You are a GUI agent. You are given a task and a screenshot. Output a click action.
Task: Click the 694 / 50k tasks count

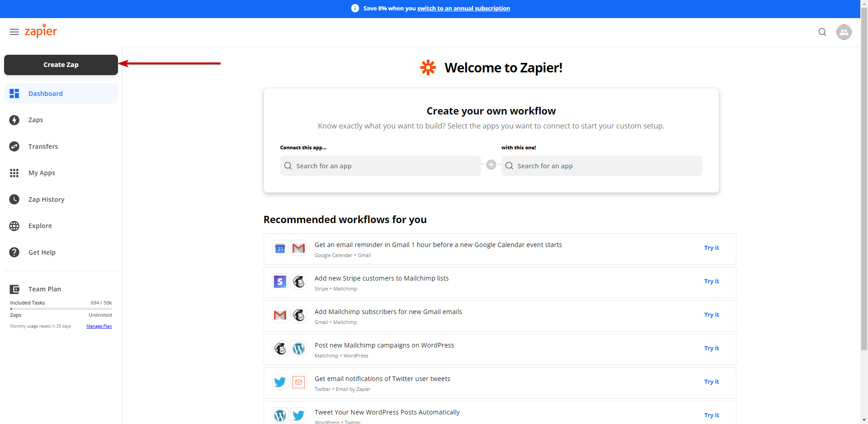pos(101,303)
